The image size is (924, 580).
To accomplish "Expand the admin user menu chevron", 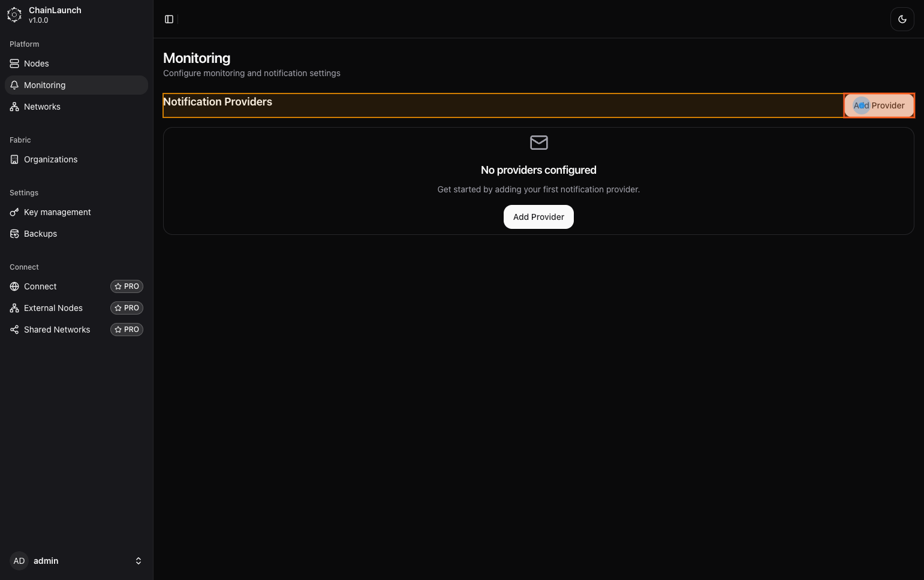I will point(139,561).
